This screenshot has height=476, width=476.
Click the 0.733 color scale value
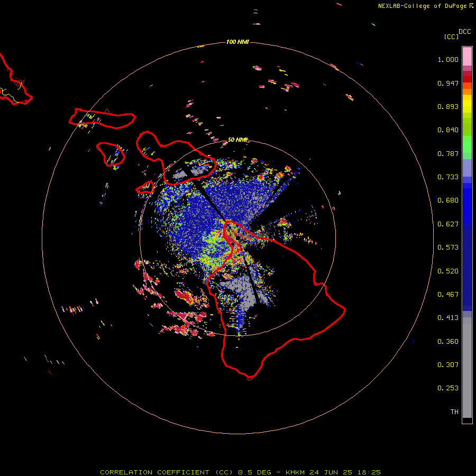tap(448, 177)
